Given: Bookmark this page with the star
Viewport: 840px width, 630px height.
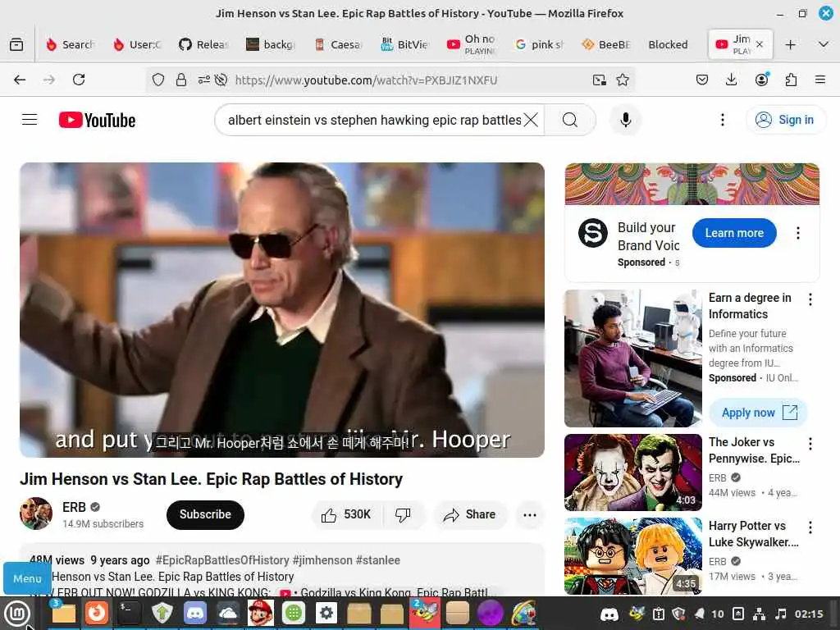Looking at the screenshot, I should tap(623, 80).
